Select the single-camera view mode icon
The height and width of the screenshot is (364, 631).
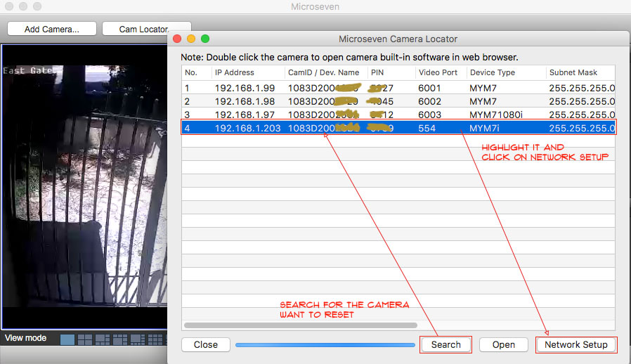67,339
